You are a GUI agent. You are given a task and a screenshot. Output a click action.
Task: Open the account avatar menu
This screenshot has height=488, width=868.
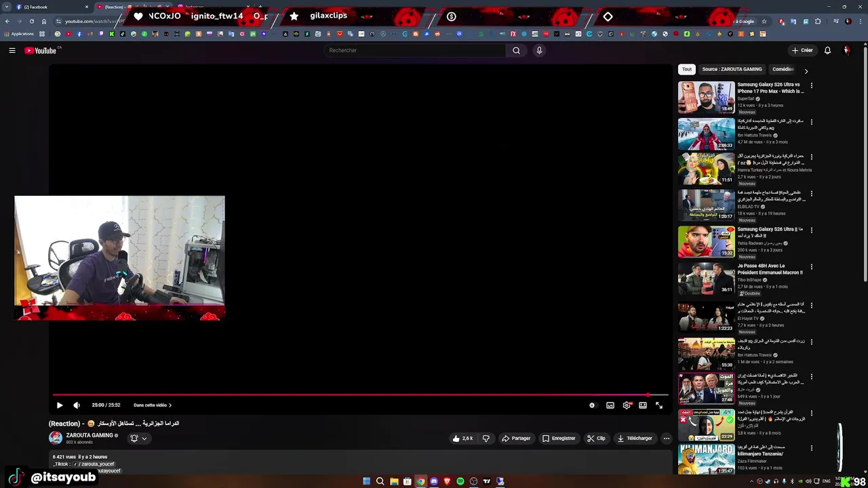click(x=846, y=50)
